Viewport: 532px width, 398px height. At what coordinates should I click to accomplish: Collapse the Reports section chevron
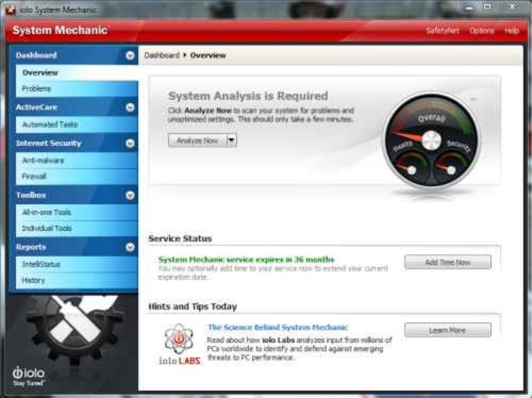(x=130, y=248)
